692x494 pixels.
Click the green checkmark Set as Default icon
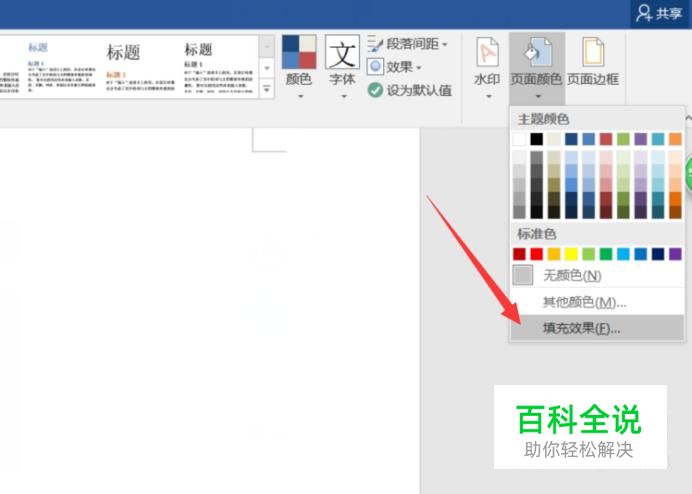coord(375,91)
